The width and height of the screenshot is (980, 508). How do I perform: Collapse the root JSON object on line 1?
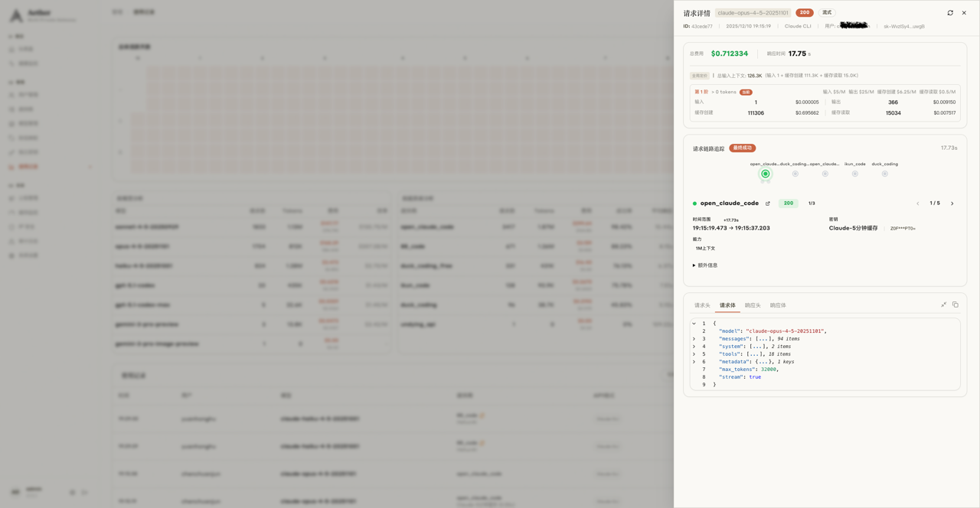694,324
